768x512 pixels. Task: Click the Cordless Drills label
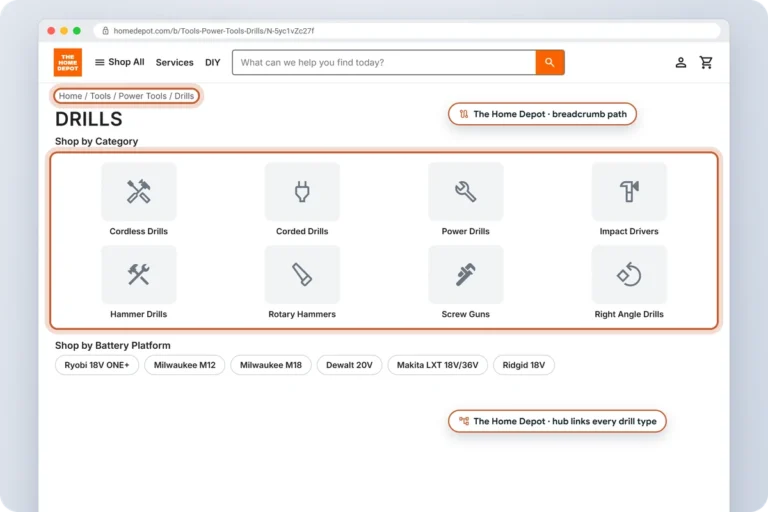139,231
